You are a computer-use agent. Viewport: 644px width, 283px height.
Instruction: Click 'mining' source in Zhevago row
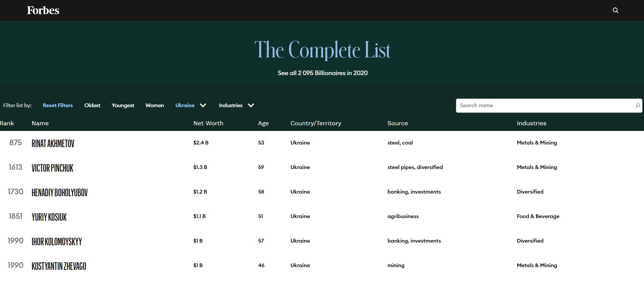coord(396,265)
